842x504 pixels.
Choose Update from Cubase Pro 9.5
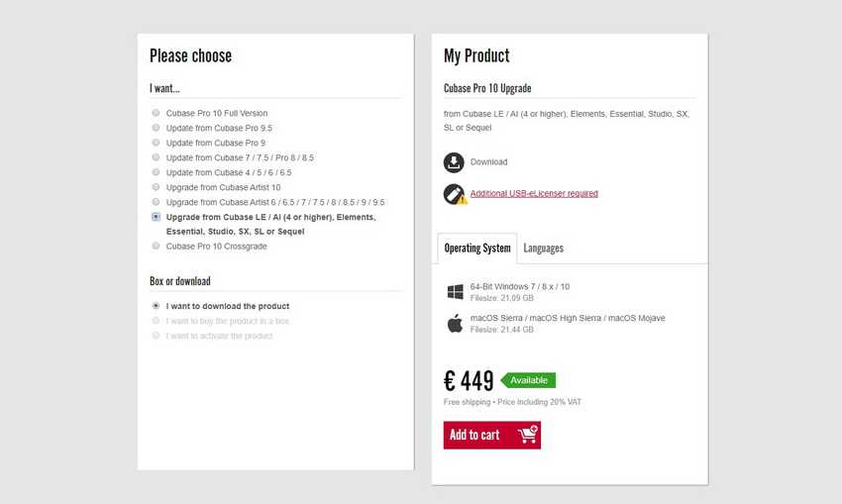[156, 129]
